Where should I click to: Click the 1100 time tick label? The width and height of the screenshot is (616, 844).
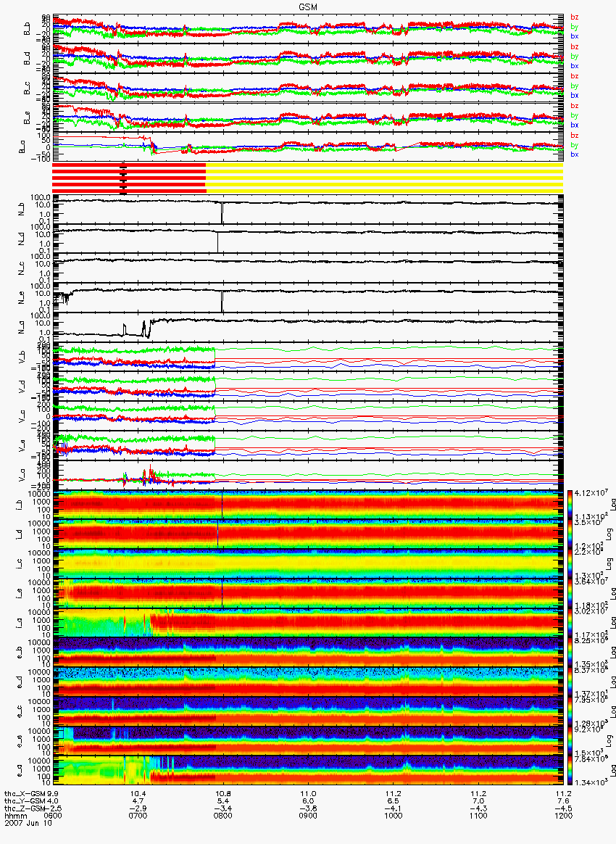(478, 816)
